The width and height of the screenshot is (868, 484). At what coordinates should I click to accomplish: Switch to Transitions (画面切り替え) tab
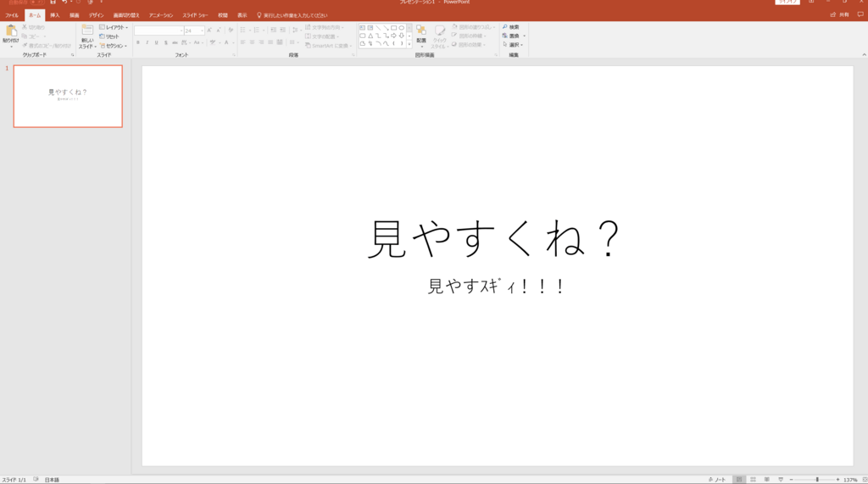[126, 15]
